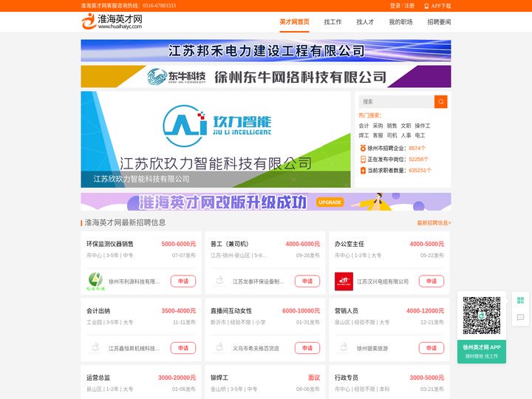Click the 徐州英才网 APP QR code

[x=482, y=316]
